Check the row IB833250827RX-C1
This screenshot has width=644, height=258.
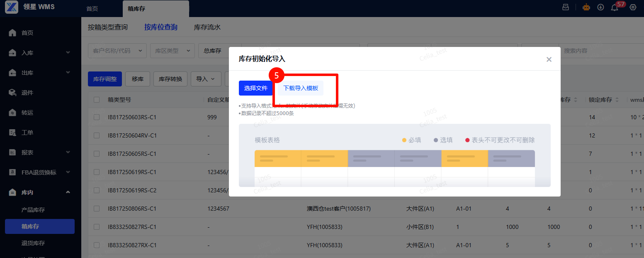[97, 245]
